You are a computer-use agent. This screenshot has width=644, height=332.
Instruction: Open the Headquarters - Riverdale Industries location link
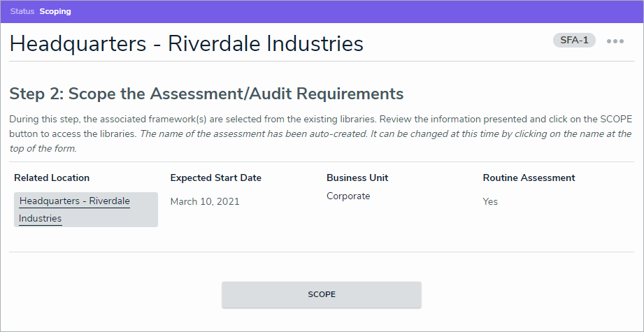[74, 201]
